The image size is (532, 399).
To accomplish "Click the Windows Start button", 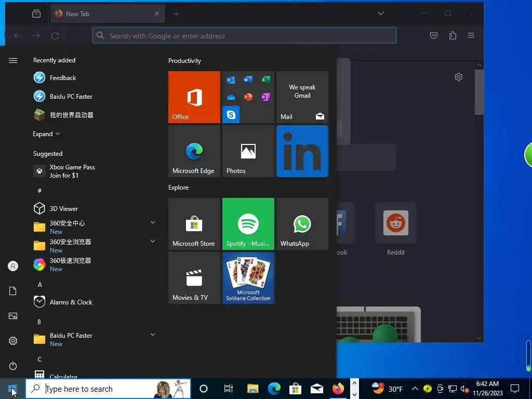I will pyautogui.click(x=12, y=389).
